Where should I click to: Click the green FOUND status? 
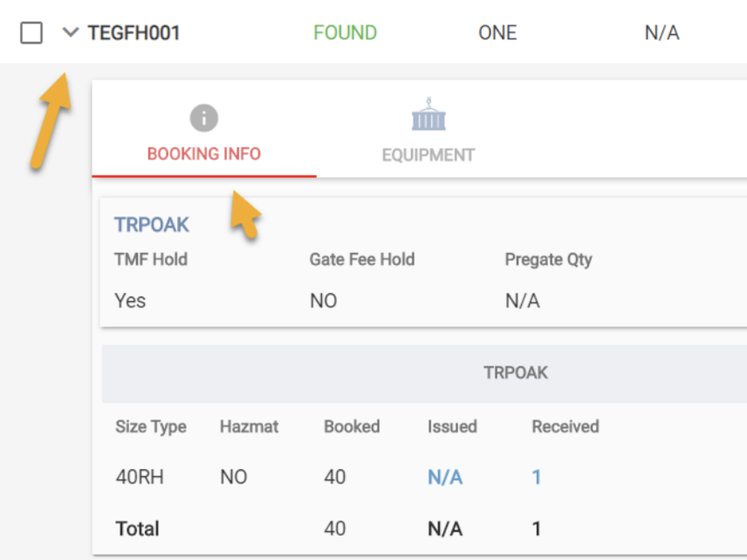point(345,33)
